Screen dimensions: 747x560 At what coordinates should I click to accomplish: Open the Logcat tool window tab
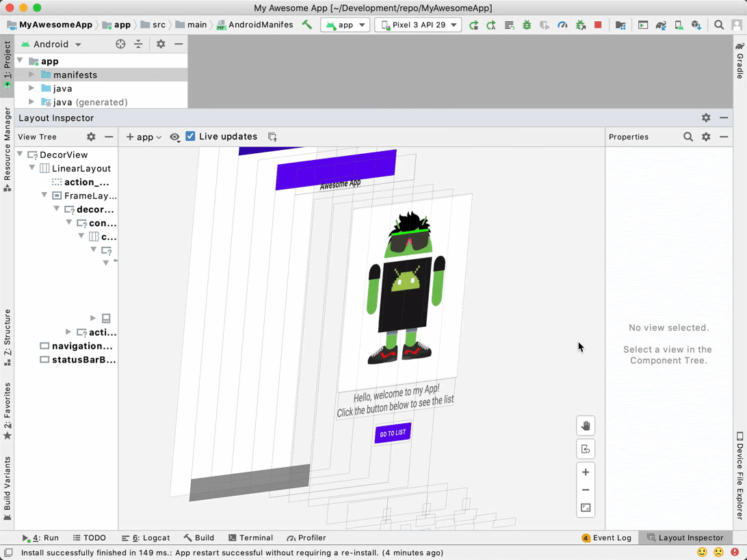[x=146, y=538]
